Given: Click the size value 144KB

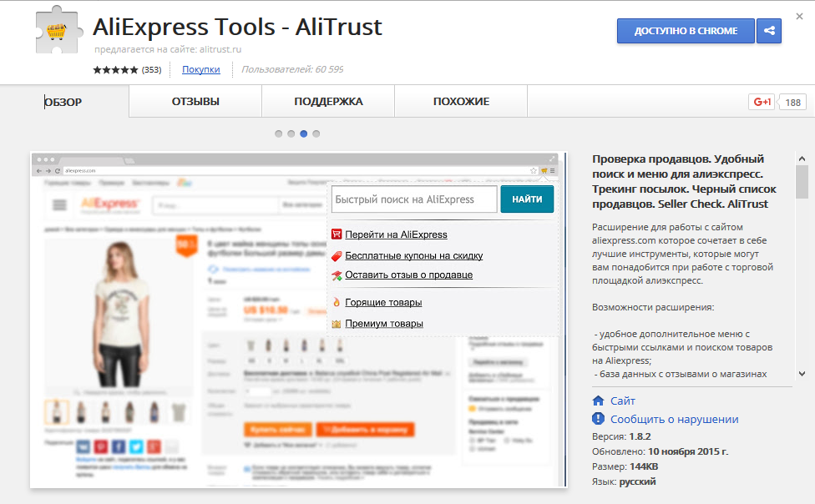Looking at the screenshot, I should click(x=644, y=466).
